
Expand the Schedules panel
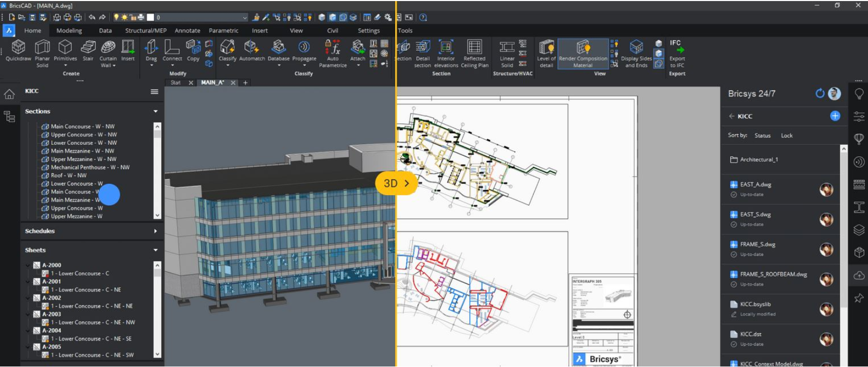pos(155,231)
